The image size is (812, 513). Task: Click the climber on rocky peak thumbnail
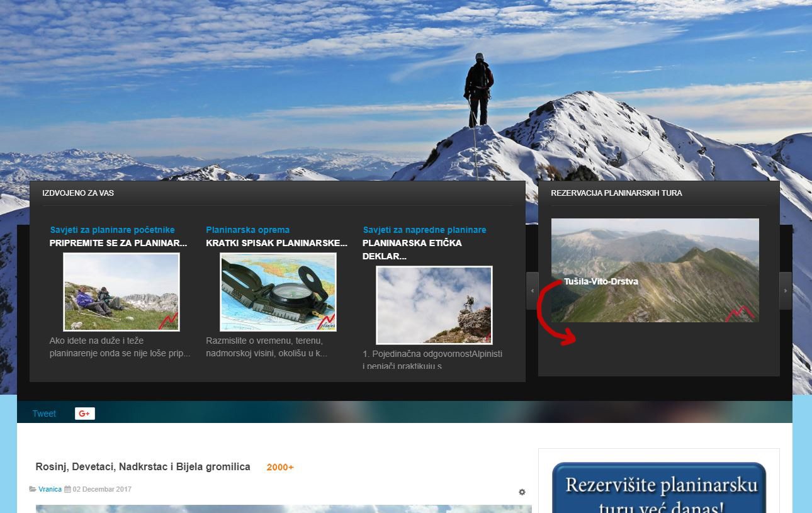(x=434, y=305)
